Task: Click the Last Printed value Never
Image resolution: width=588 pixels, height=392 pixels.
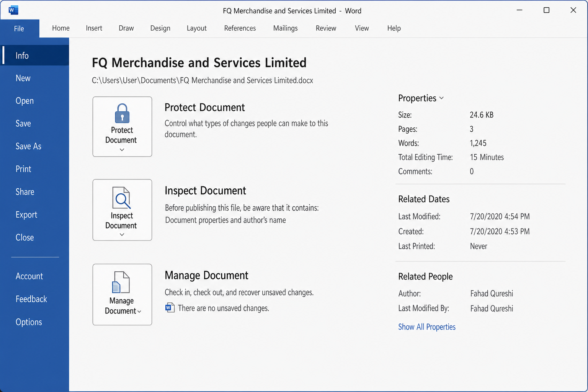Action: click(479, 246)
